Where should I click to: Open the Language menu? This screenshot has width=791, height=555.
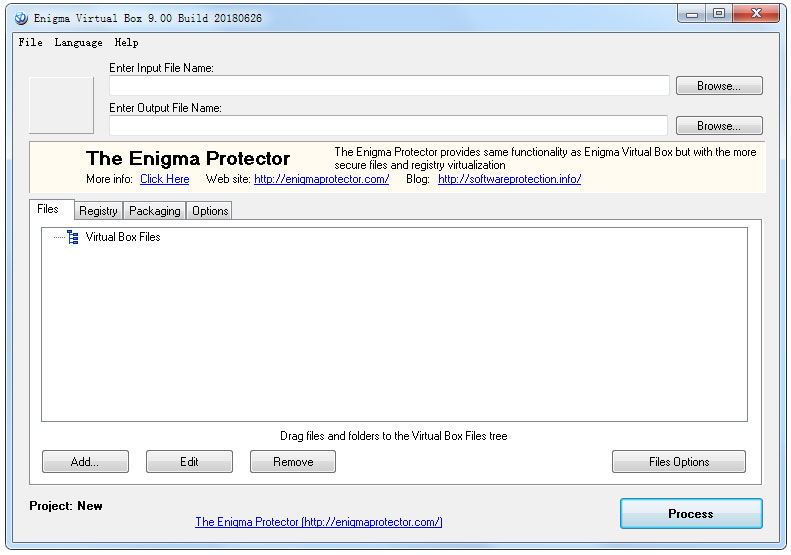coord(78,42)
